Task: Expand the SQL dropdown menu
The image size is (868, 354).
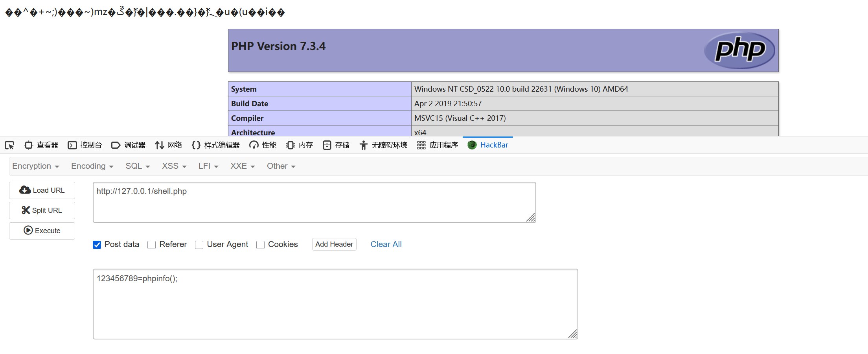Action: click(x=138, y=166)
